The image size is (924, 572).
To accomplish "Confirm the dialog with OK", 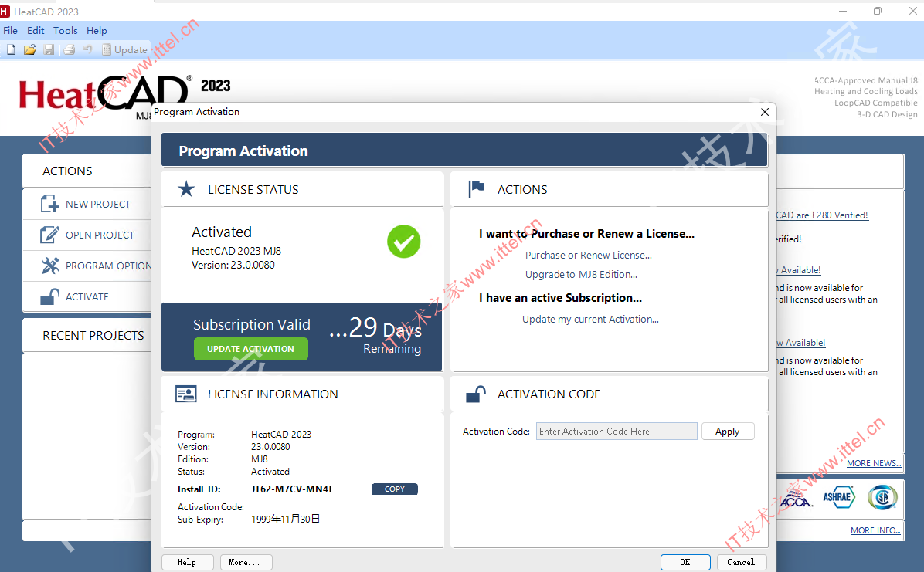I will tap(685, 562).
